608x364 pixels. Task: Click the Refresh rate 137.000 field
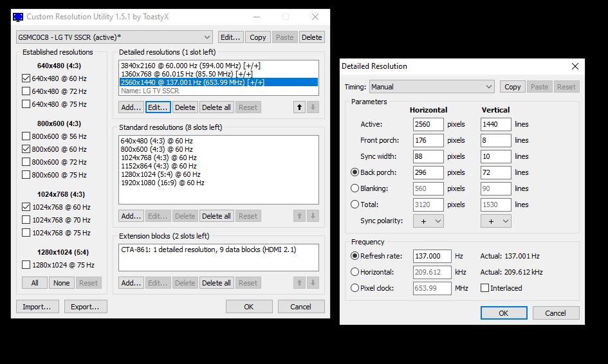coord(432,256)
